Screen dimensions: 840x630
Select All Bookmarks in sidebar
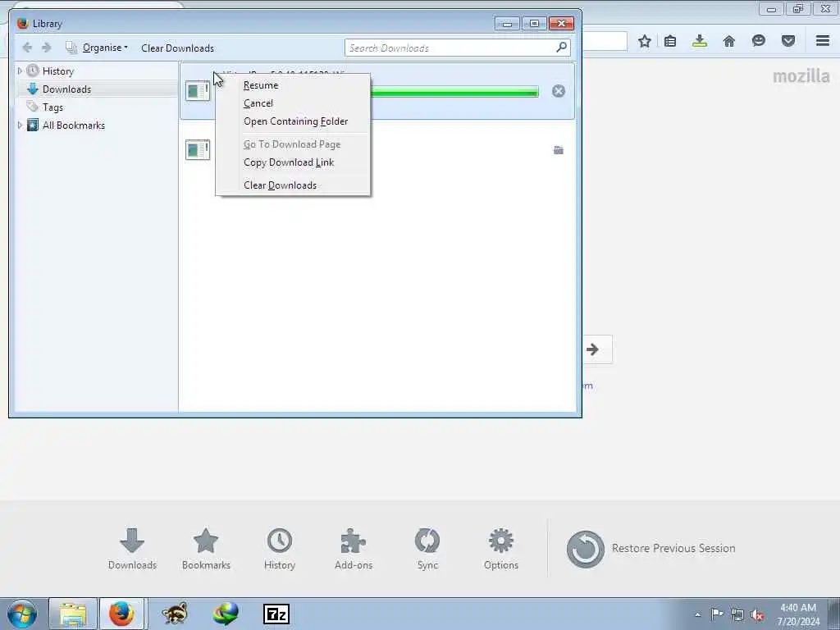73,126
